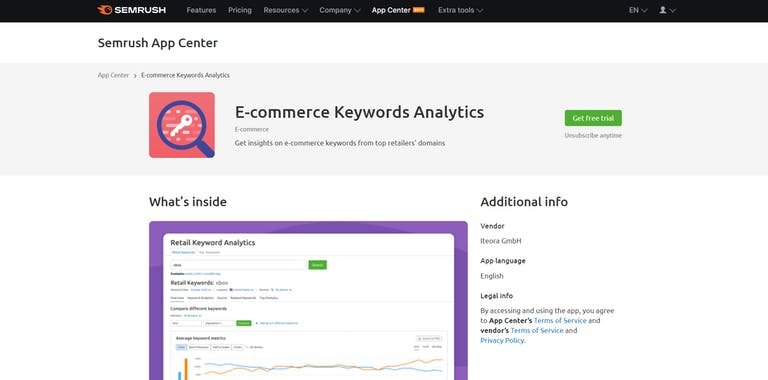
Task: Click the Get free trial button
Action: [x=593, y=118]
